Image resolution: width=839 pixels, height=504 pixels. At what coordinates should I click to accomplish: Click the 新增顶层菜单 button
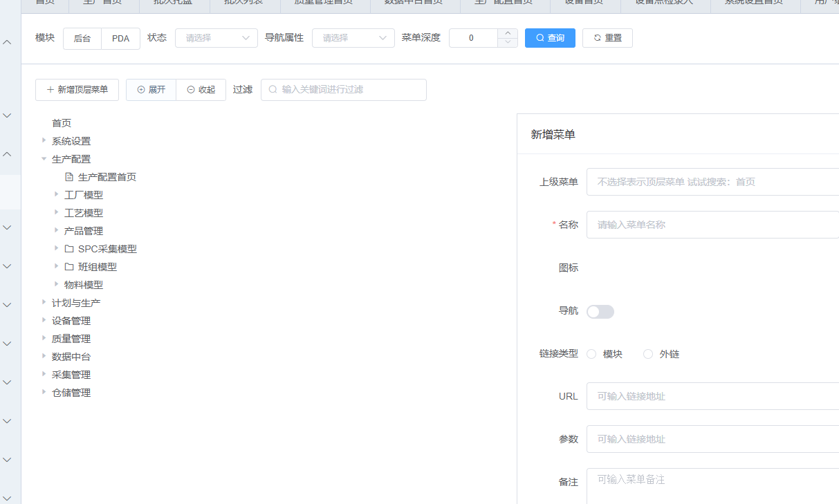[x=77, y=90]
